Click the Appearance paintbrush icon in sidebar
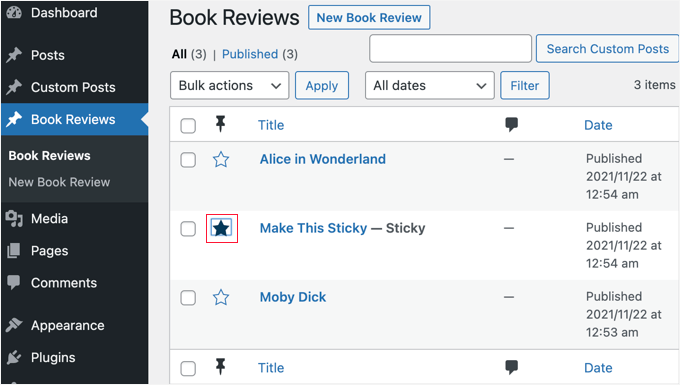Viewport: 680px width, 385px height. 14,325
